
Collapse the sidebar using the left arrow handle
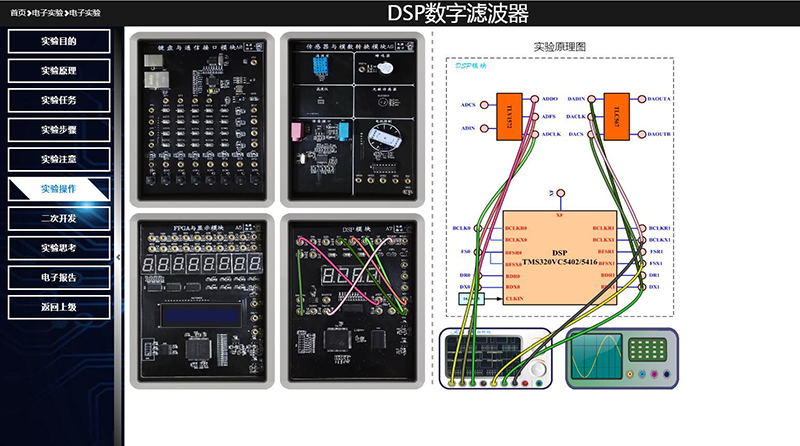(119, 257)
